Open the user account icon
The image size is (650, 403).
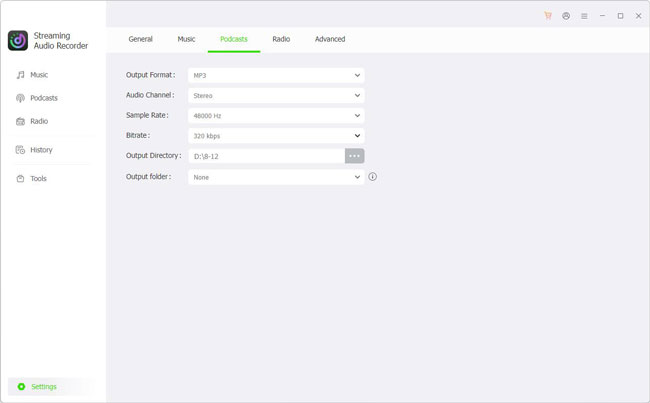coord(566,16)
